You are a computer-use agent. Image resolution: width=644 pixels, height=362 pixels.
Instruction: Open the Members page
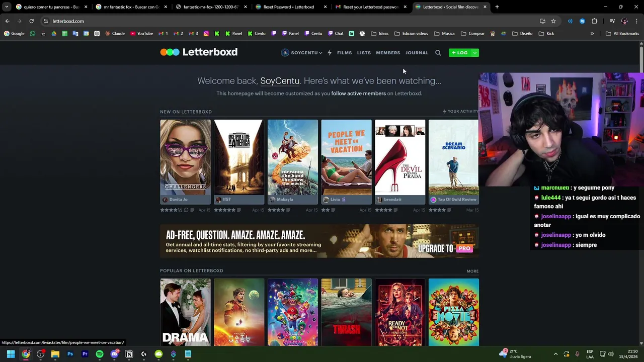pyautogui.click(x=388, y=53)
